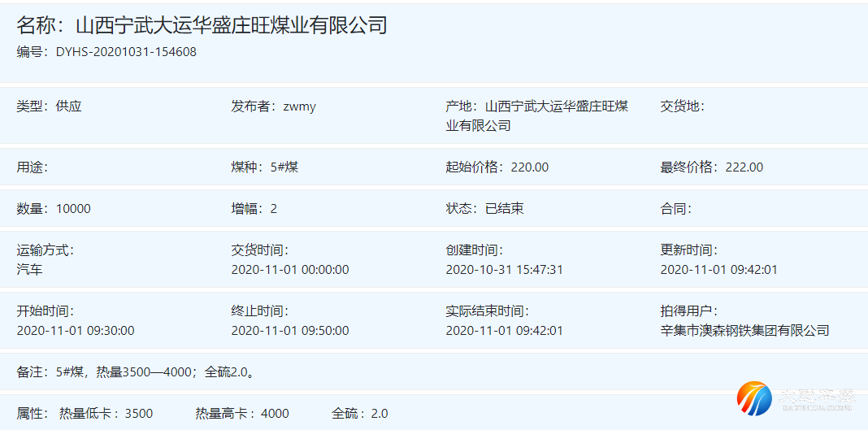Click the 热量高卡 attribute value 4000
868x430 pixels.
coord(275,414)
